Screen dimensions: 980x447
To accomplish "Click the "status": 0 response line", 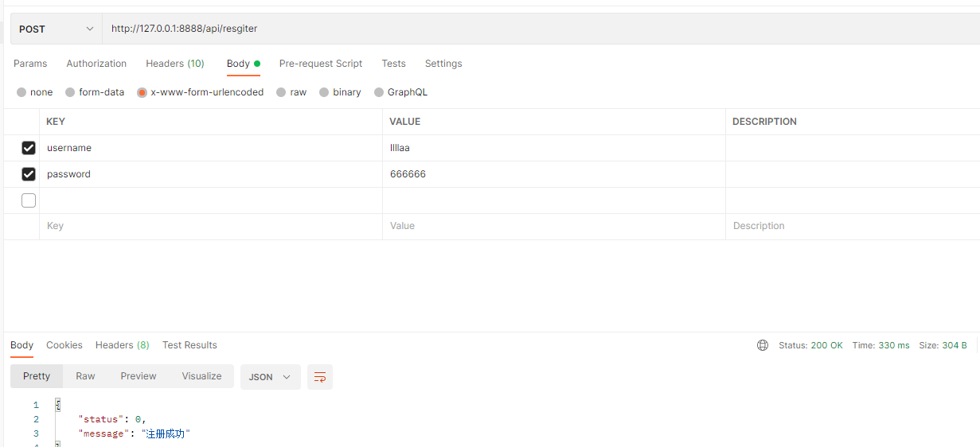I will pos(112,419).
